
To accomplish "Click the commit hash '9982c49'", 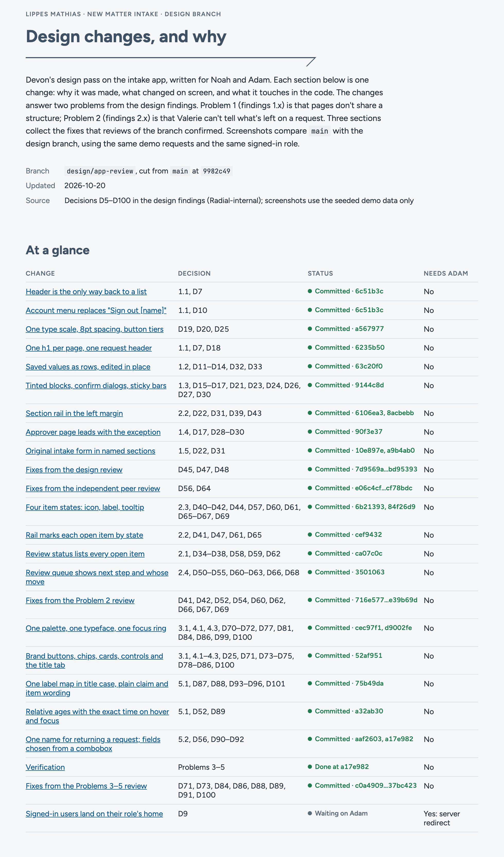I will click(217, 171).
